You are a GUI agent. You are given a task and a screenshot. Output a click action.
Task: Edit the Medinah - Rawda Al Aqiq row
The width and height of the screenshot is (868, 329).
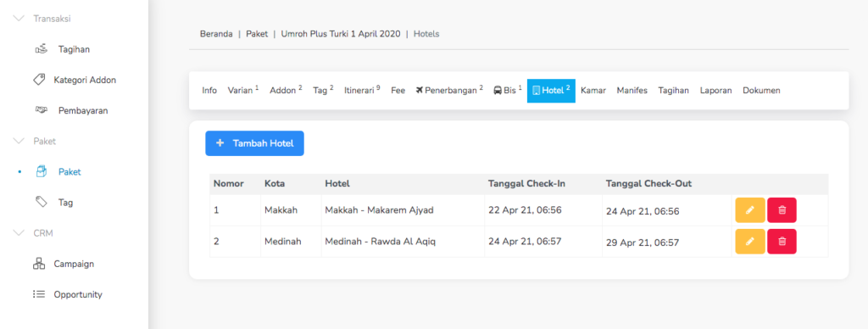[750, 241]
